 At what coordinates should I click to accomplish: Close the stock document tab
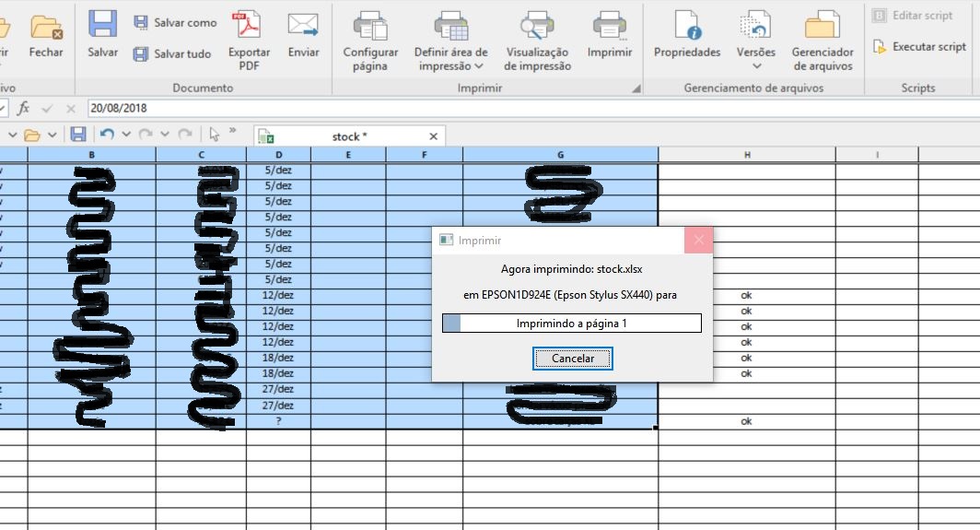point(433,136)
